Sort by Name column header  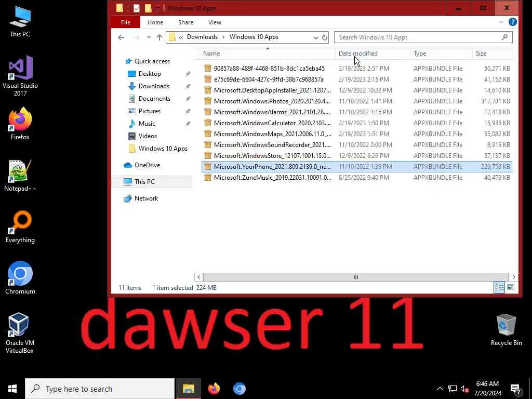pos(266,54)
